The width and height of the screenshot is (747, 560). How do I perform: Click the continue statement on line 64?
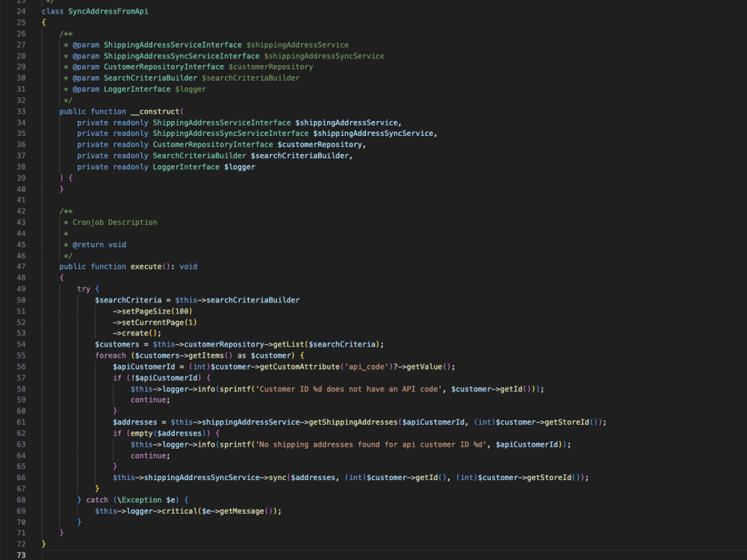[x=150, y=456]
